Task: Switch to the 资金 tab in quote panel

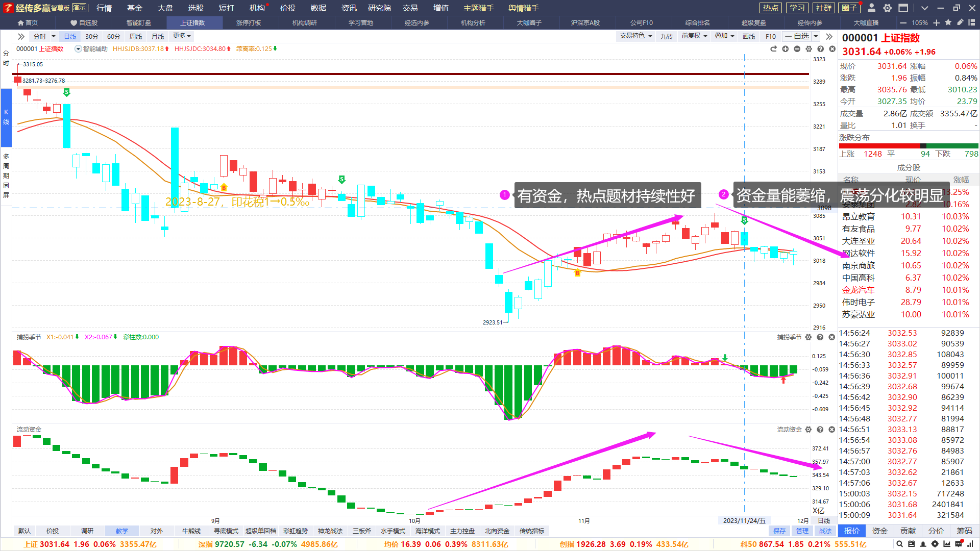Action: 880,531
